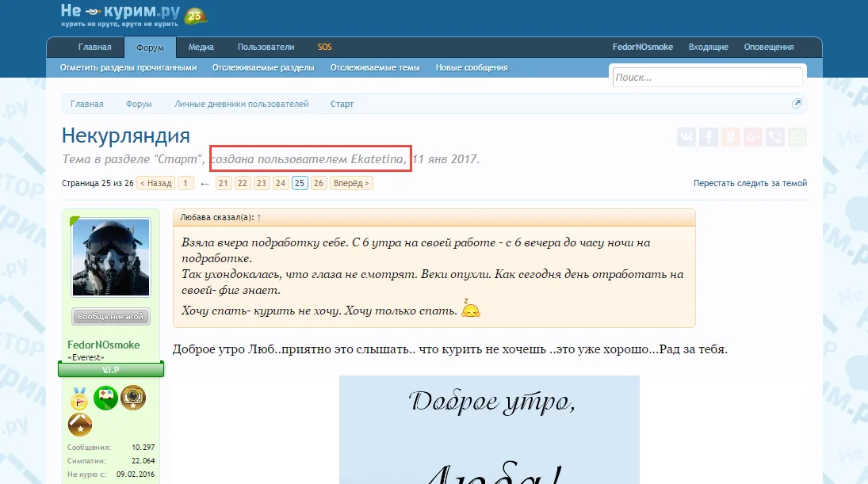868x484 pixels.
Task: Share via Odnoklassniki icon
Action: coord(731,137)
